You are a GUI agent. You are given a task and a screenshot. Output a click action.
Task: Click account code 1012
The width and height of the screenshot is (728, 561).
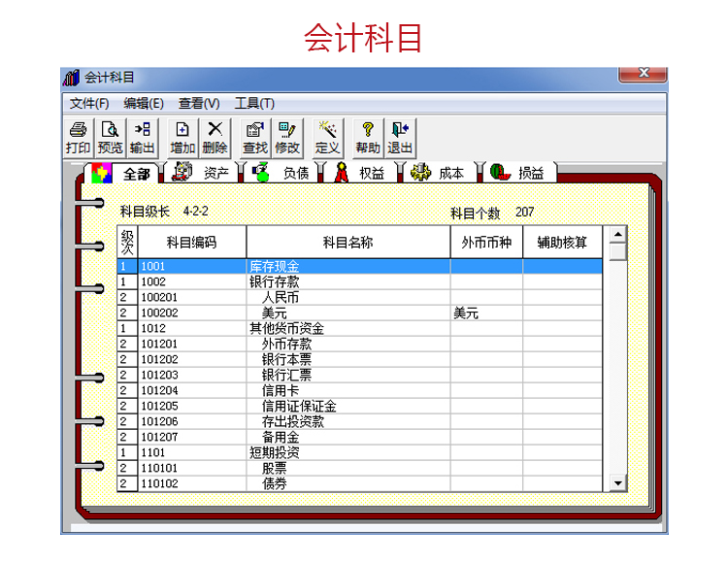coord(153,328)
